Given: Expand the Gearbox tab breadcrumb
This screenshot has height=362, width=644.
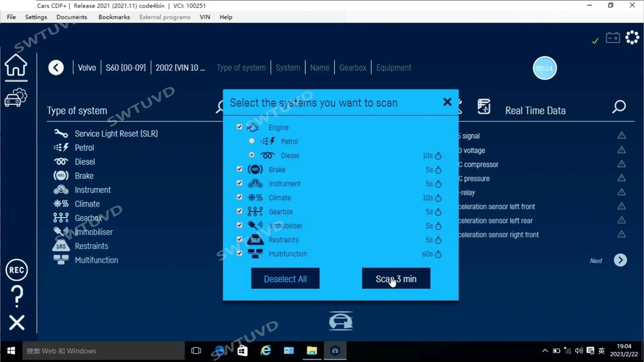Looking at the screenshot, I should pos(353,68).
